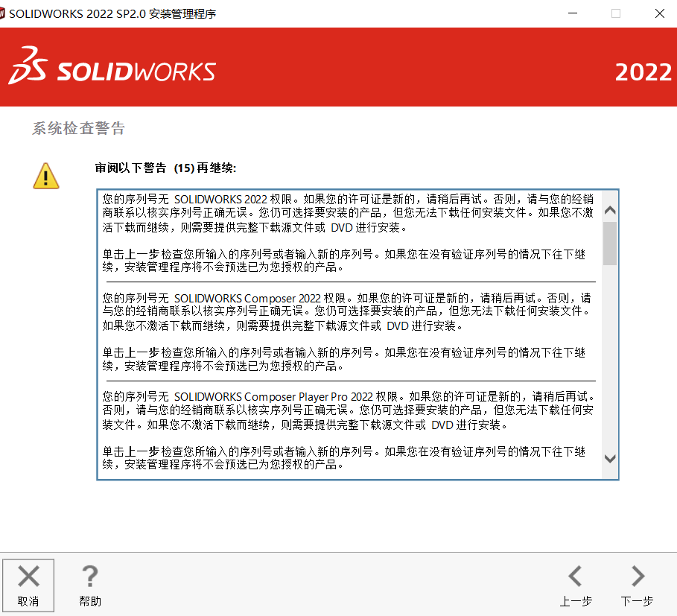
Task: Click the SOLIDWORKS logo in red banner
Action: click(x=112, y=66)
